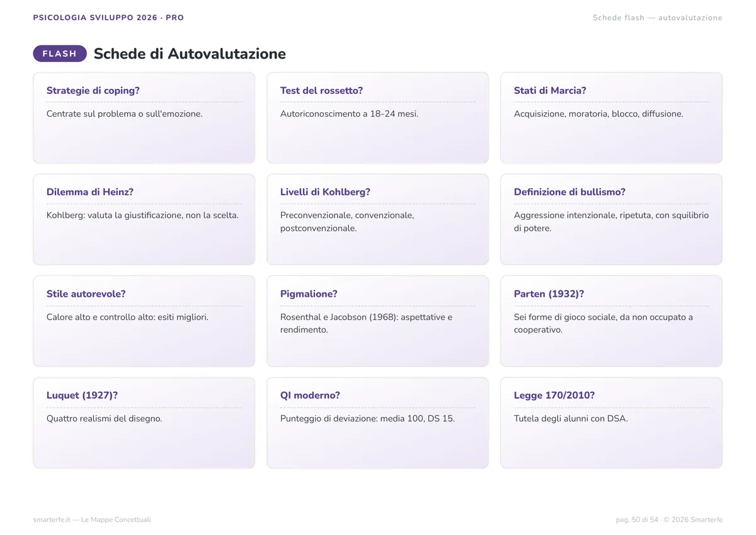Click the purple FLASH badge
The height and width of the screenshot is (535, 756).
[x=60, y=54]
